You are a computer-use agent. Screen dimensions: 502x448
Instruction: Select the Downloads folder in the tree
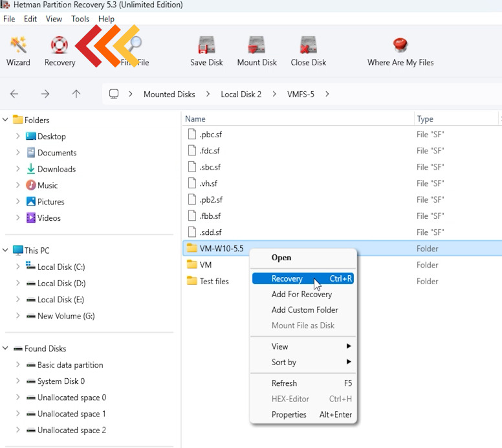click(x=57, y=169)
